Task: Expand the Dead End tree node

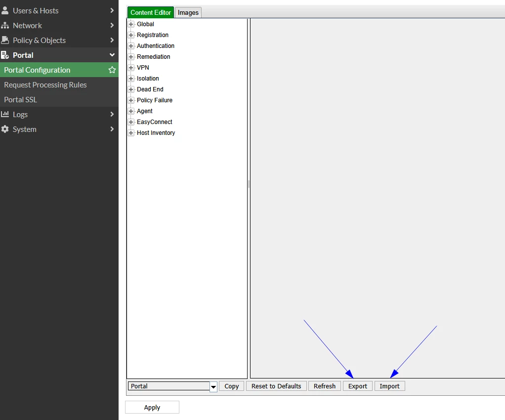Action: [x=131, y=89]
